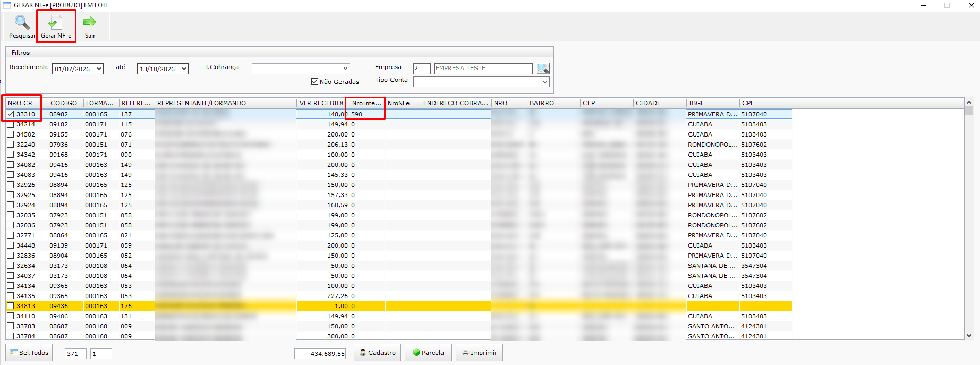980x365 pixels.
Task: Select the checkbox for row 32240
Action: [11, 145]
